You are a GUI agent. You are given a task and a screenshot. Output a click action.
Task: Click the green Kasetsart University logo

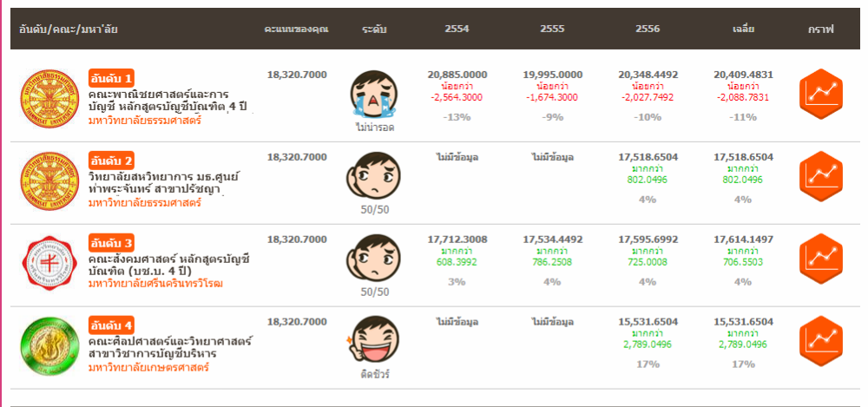pyautogui.click(x=49, y=342)
